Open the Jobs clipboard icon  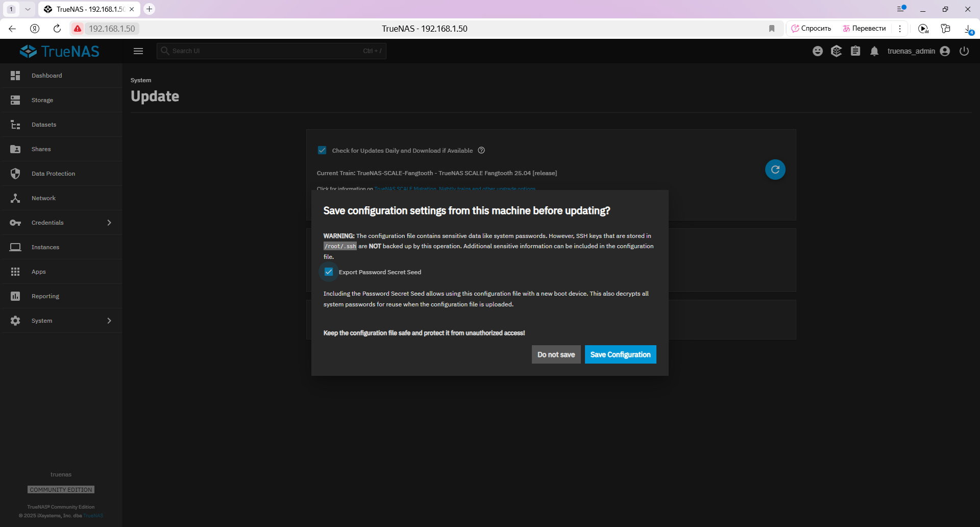(x=855, y=51)
